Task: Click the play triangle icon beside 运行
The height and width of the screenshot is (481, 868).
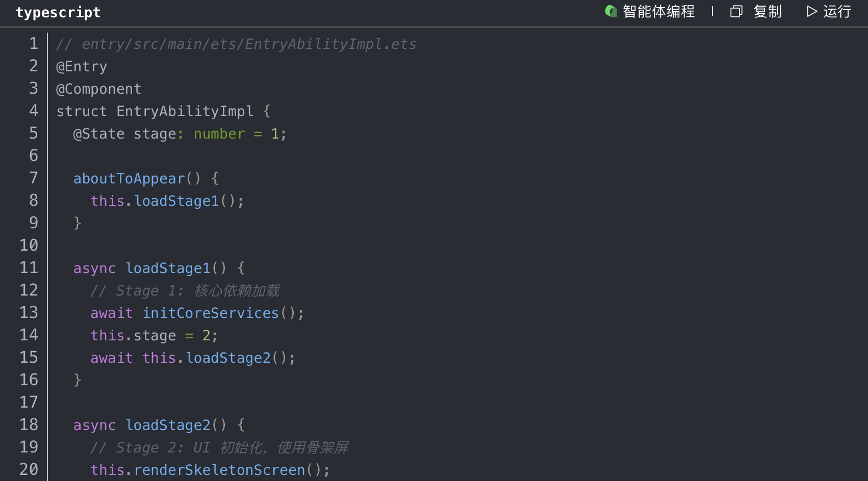Action: [811, 11]
